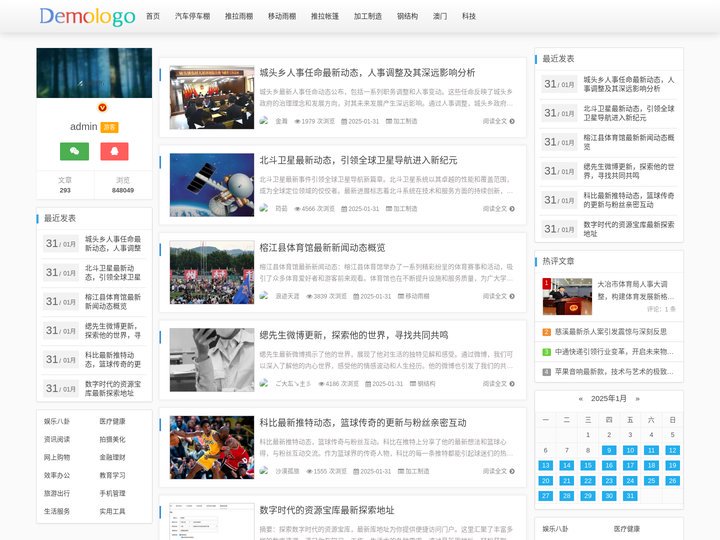Open article title 城头乡人事任命最新动态
This screenshot has width=720, height=540.
point(367,73)
